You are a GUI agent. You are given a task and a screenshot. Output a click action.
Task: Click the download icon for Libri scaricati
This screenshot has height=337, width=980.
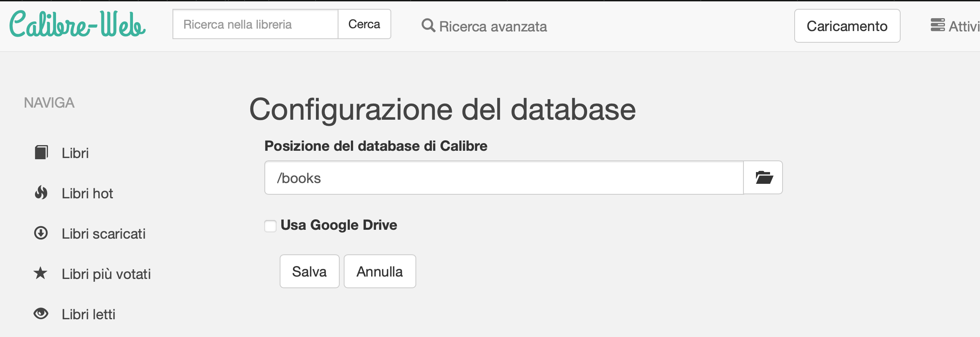click(x=41, y=233)
